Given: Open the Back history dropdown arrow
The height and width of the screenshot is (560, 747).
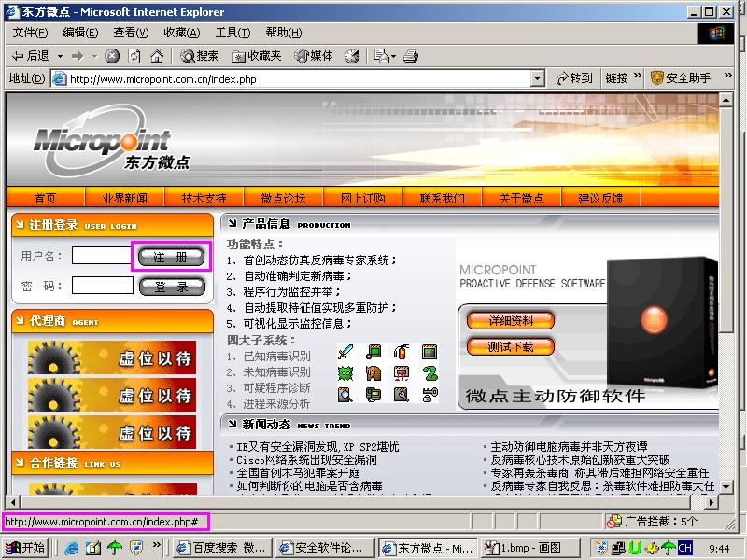Looking at the screenshot, I should [x=60, y=56].
